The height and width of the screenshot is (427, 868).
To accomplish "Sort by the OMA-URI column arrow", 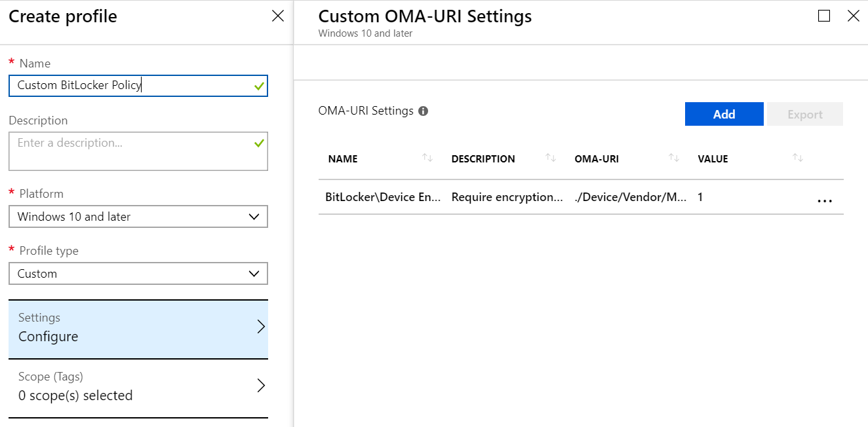I will click(x=673, y=158).
